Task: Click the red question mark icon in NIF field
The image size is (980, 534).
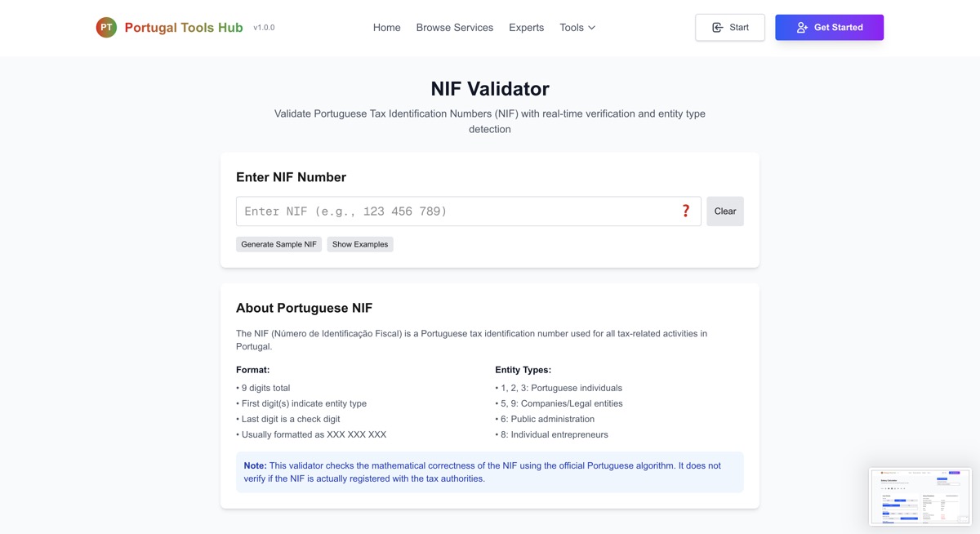Action: pos(686,211)
